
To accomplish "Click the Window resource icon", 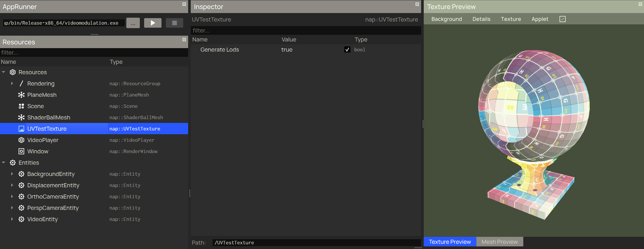I will [x=21, y=151].
